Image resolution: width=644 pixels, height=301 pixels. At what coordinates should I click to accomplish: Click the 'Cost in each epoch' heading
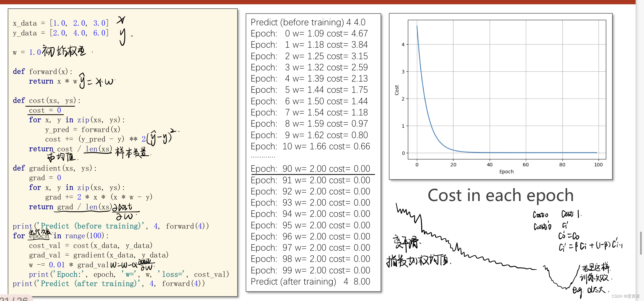(x=501, y=195)
